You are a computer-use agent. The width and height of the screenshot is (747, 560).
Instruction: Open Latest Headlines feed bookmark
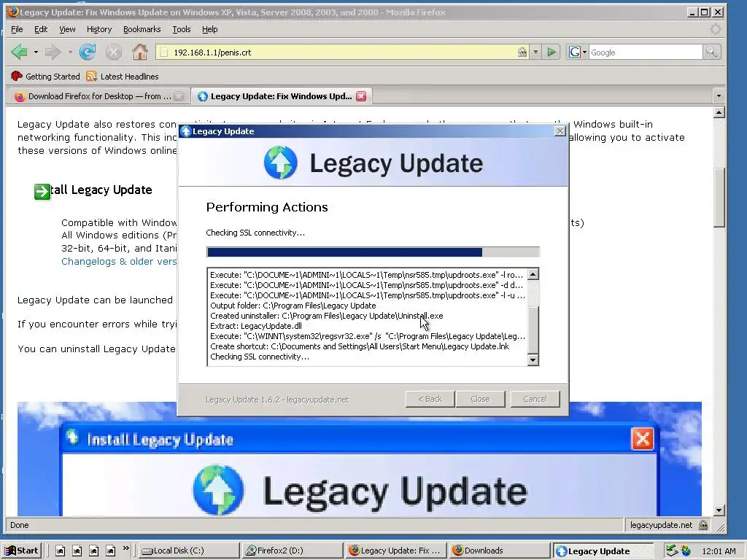click(123, 76)
